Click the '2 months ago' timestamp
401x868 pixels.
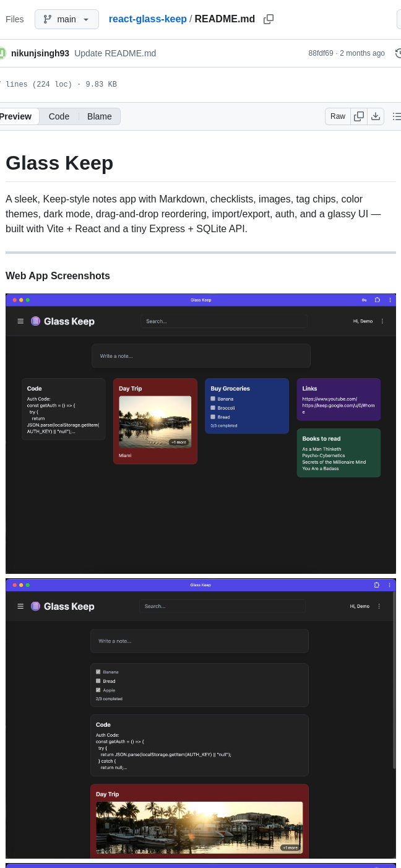click(x=362, y=53)
